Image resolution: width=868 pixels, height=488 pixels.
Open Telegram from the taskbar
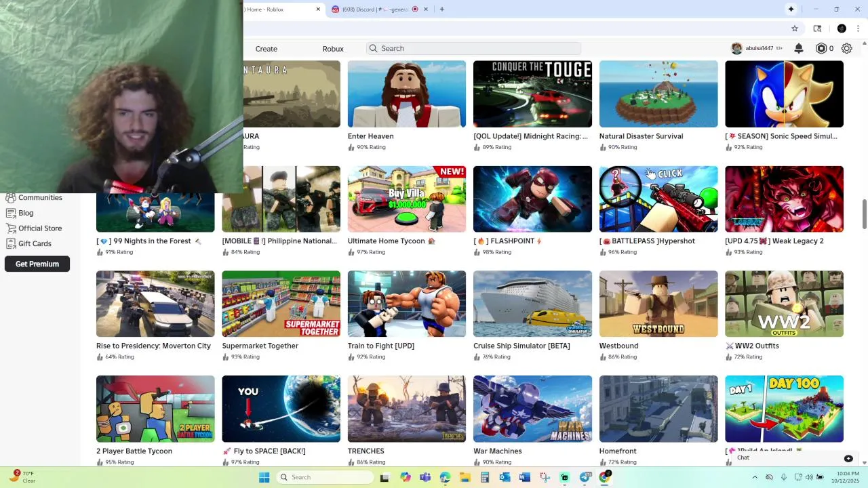[585, 477]
